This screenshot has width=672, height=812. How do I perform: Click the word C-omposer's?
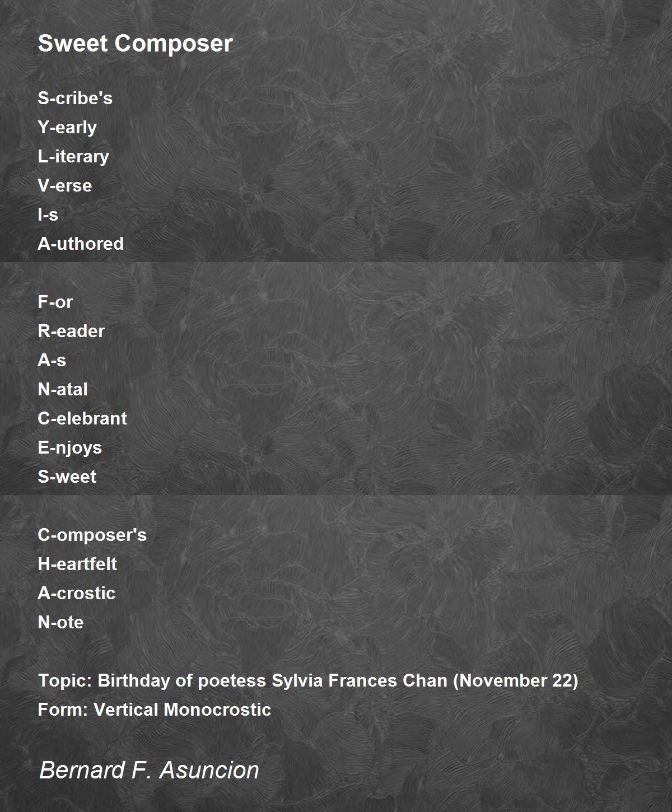[x=92, y=535]
